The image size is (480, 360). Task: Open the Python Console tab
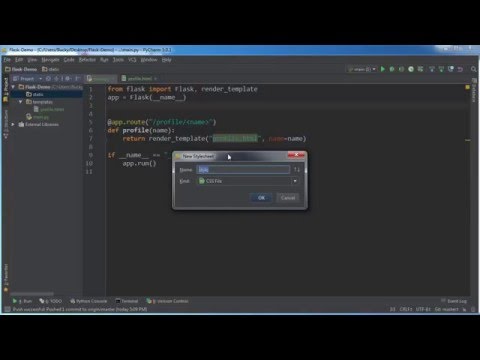(88, 301)
